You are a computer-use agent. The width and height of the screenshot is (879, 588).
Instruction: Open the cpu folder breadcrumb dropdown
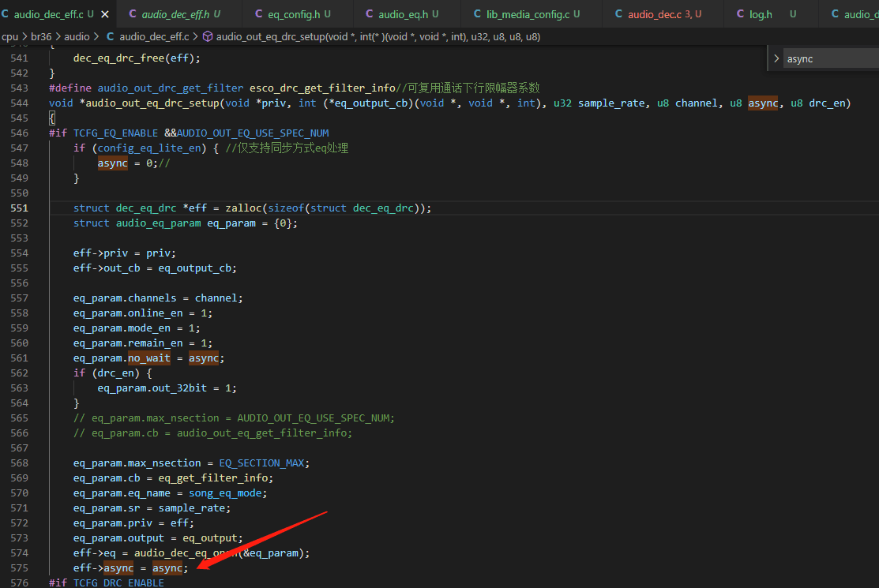(9, 36)
